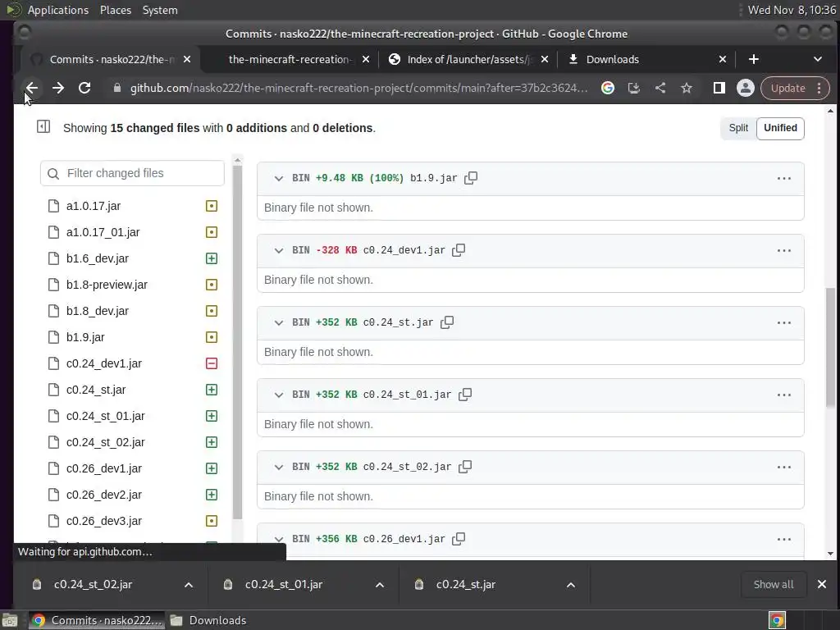
Task: Close the Index of /launcher/assets tab
Action: coord(545,59)
